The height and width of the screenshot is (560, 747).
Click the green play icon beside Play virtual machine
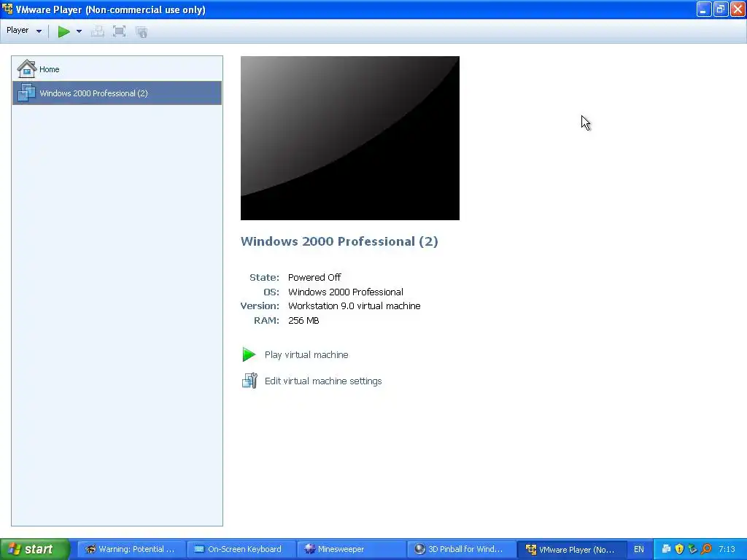pyautogui.click(x=249, y=354)
